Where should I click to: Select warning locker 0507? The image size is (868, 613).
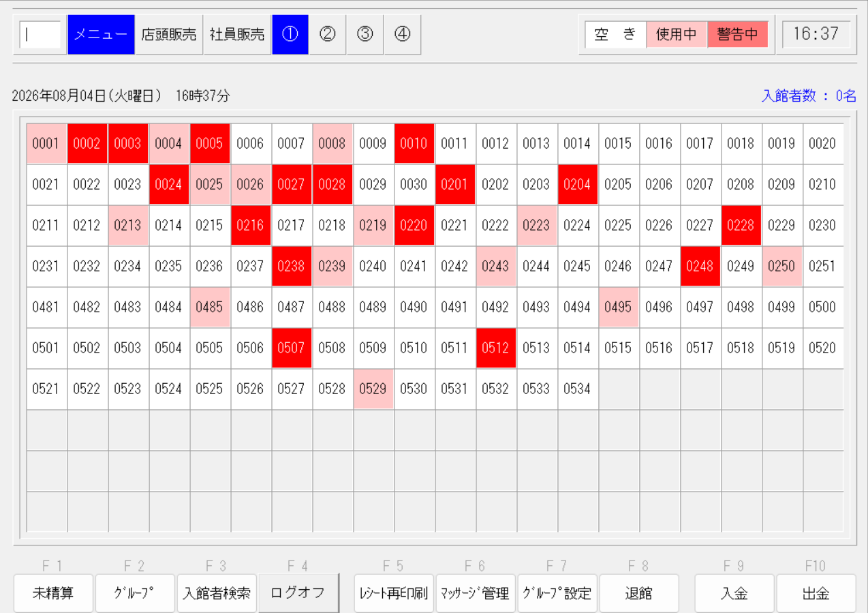point(292,348)
